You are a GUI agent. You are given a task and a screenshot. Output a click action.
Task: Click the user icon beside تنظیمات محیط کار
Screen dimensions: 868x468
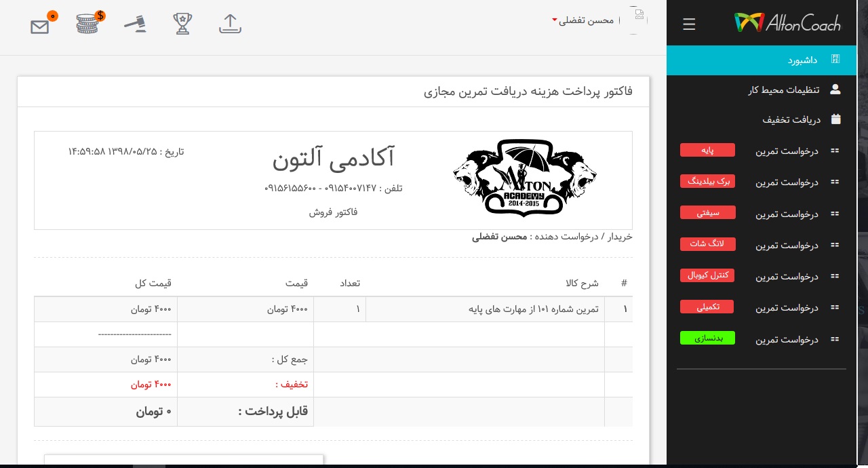(x=835, y=89)
